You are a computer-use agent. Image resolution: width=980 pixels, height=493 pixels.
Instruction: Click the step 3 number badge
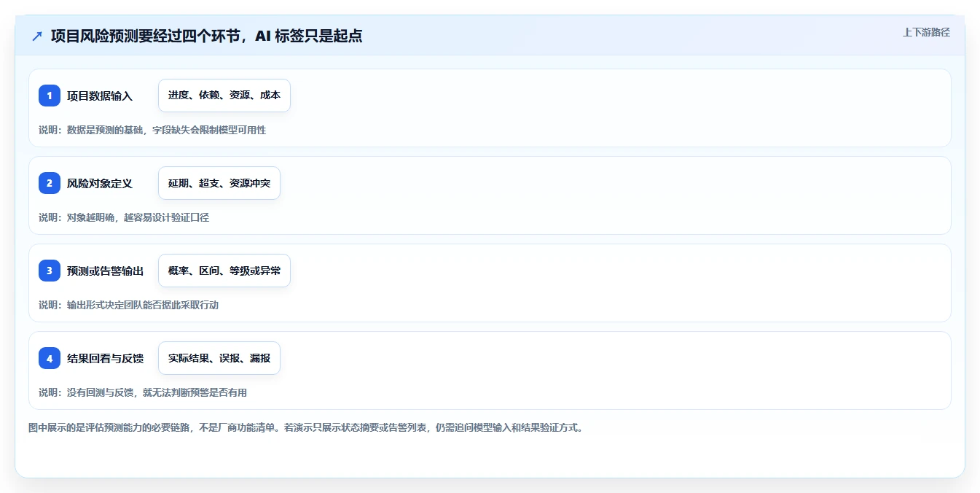tap(50, 271)
